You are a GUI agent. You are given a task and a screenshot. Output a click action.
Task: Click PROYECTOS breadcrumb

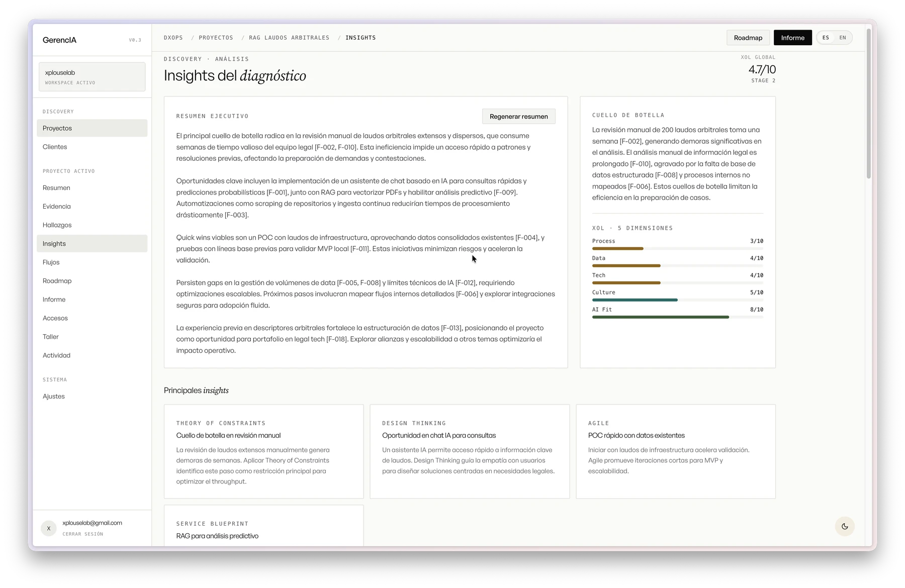[x=216, y=38]
